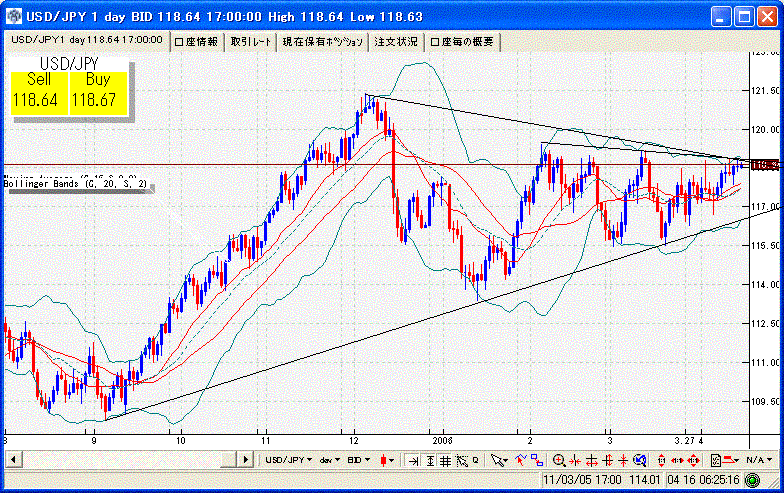Switch to the 現在保有ポジション tab

[x=322, y=42]
